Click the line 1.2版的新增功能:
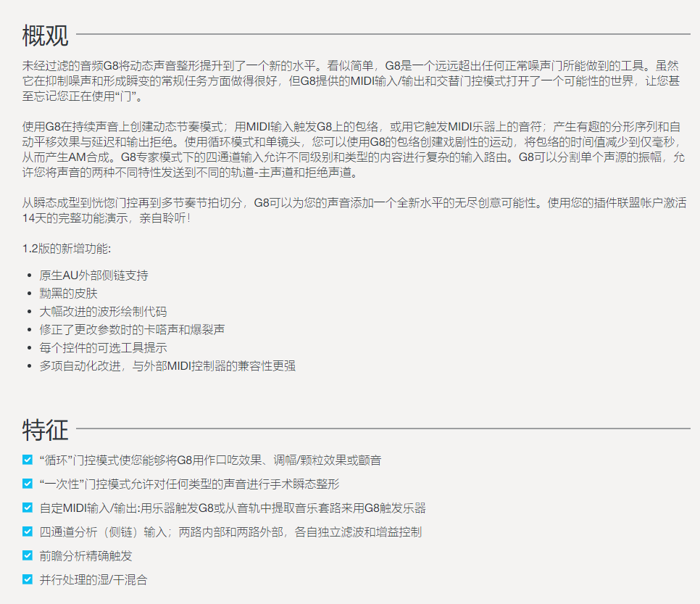The image size is (700, 604). point(67,249)
